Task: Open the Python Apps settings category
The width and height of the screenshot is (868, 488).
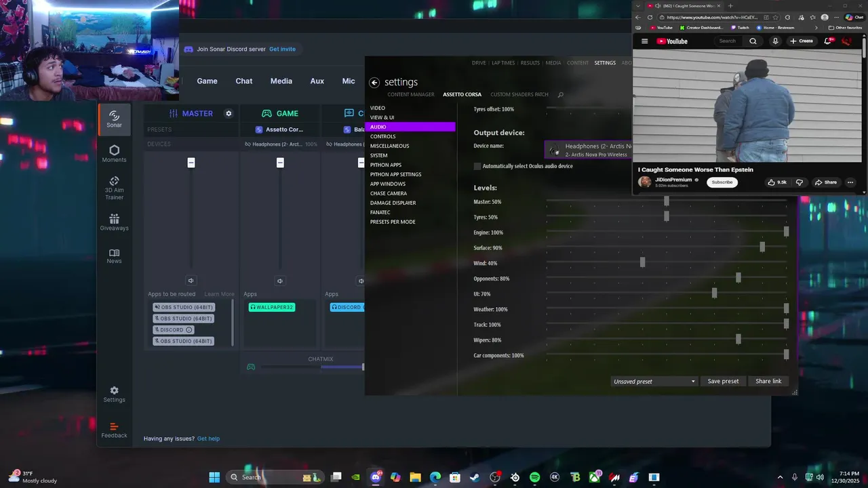Action: (386, 165)
